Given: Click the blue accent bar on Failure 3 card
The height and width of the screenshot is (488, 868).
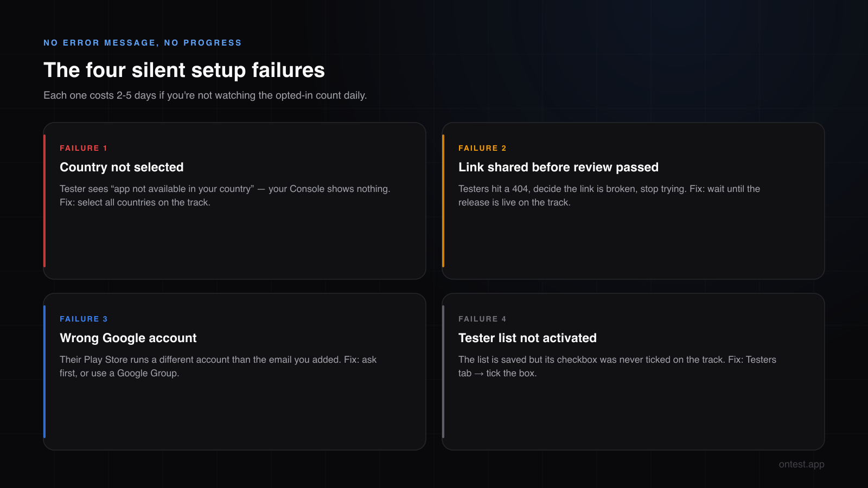Looking at the screenshot, I should (44, 371).
